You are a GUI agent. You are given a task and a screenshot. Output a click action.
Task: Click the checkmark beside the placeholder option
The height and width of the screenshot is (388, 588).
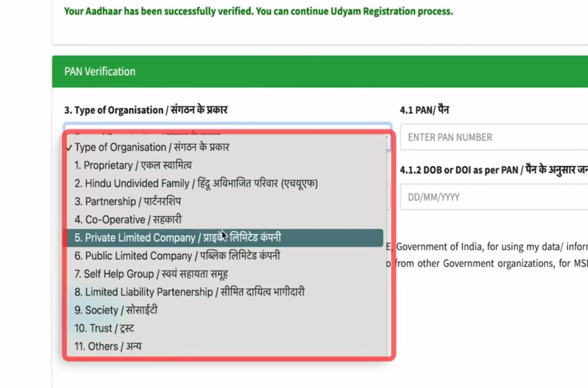69,147
